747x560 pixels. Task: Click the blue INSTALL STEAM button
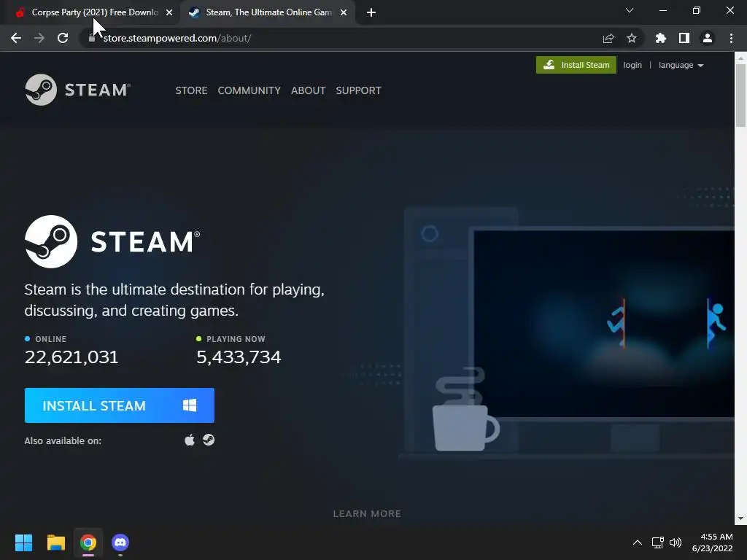120,405
